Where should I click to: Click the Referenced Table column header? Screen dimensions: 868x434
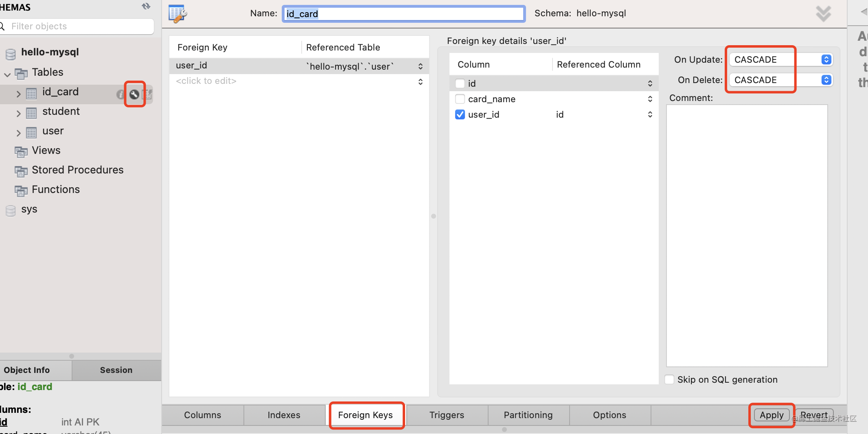pos(343,47)
